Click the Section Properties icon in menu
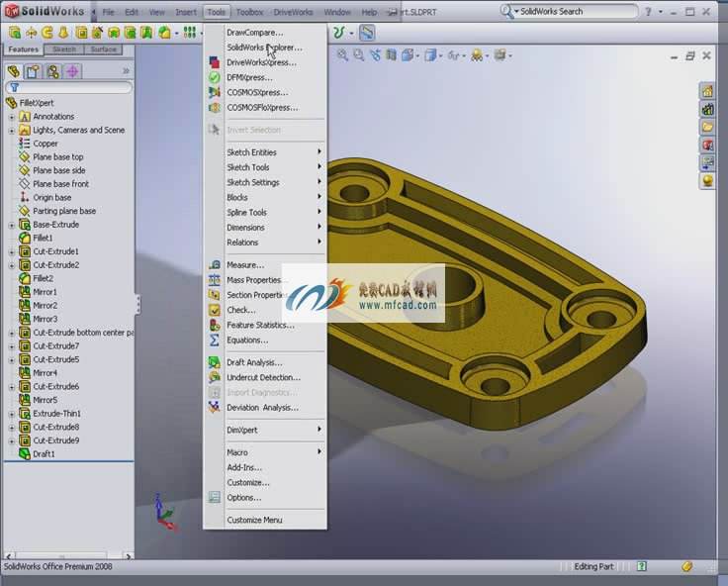The image size is (728, 586). tap(214, 295)
